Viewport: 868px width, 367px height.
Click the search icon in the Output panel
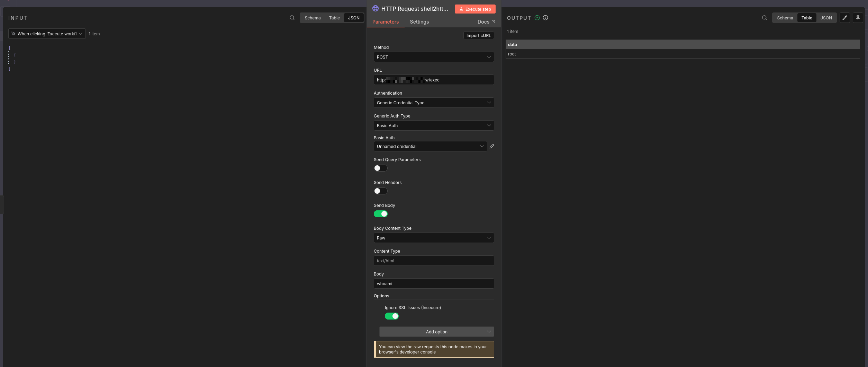pyautogui.click(x=764, y=18)
